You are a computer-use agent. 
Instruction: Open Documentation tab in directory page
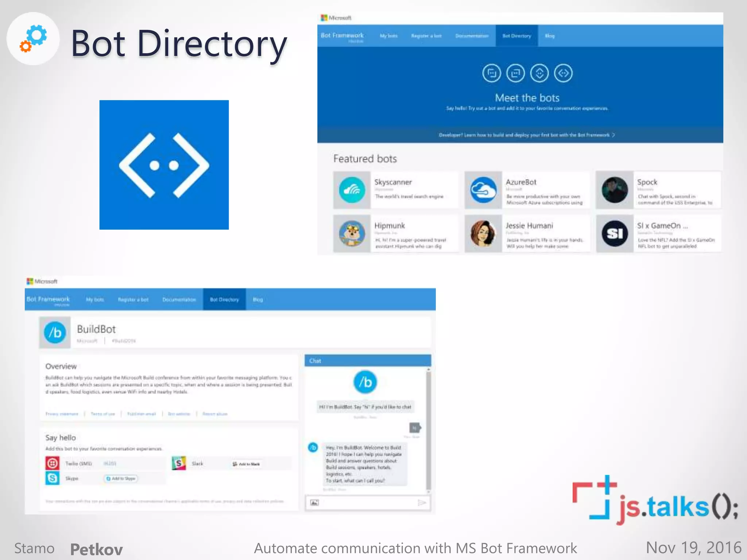pyautogui.click(x=472, y=36)
